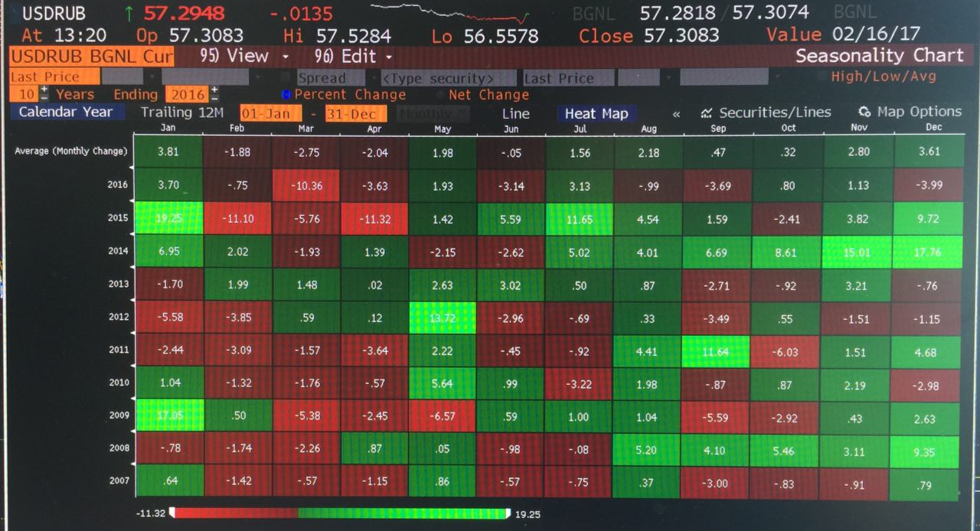Click the intraday sparkline chart in header

pyautogui.click(x=450, y=13)
